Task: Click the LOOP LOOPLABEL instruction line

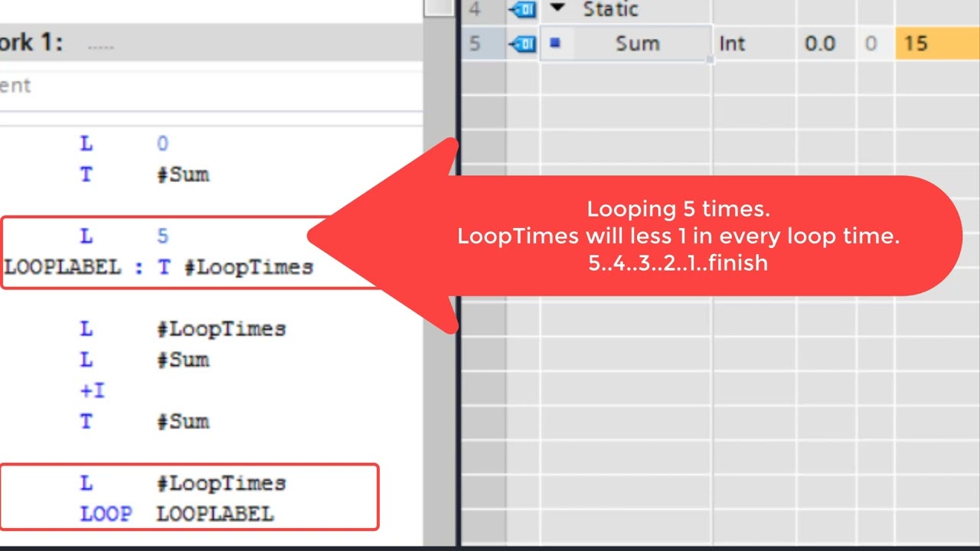Action: (x=177, y=514)
